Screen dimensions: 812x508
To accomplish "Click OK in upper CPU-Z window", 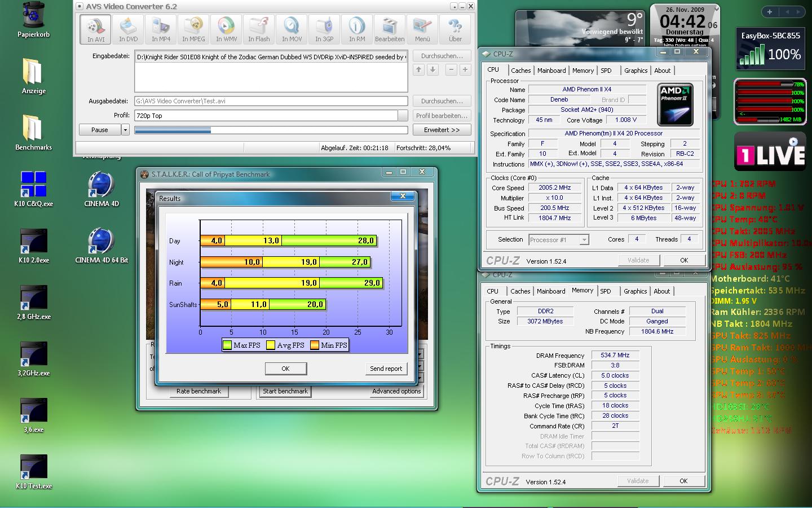I will coord(684,260).
